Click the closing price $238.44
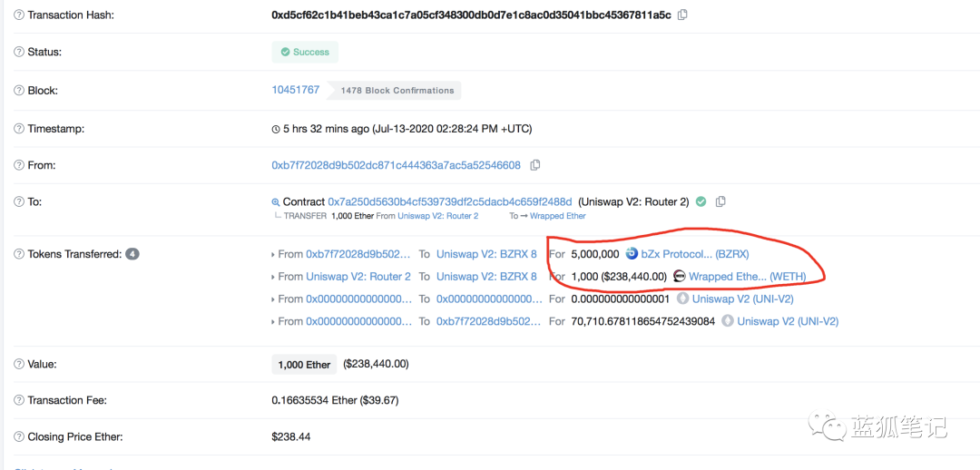The width and height of the screenshot is (980, 470). pyautogui.click(x=290, y=436)
